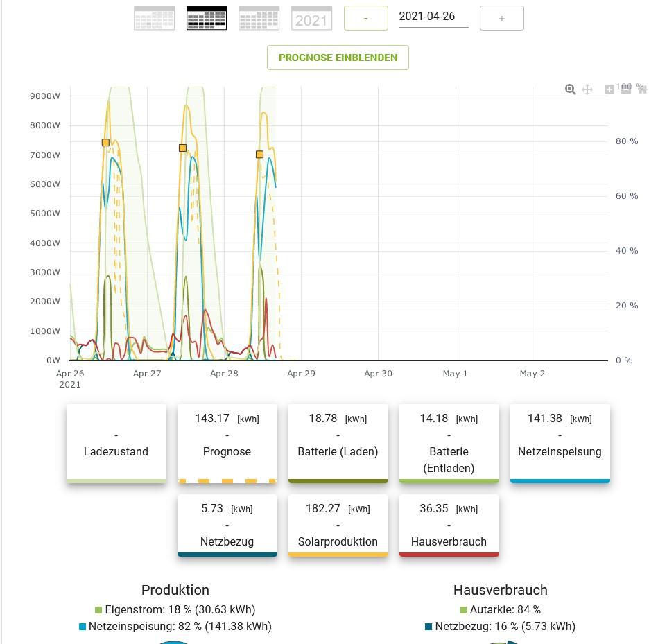Click the 'Apr 27' x-axis label
The image size is (658, 644).
[147, 374]
